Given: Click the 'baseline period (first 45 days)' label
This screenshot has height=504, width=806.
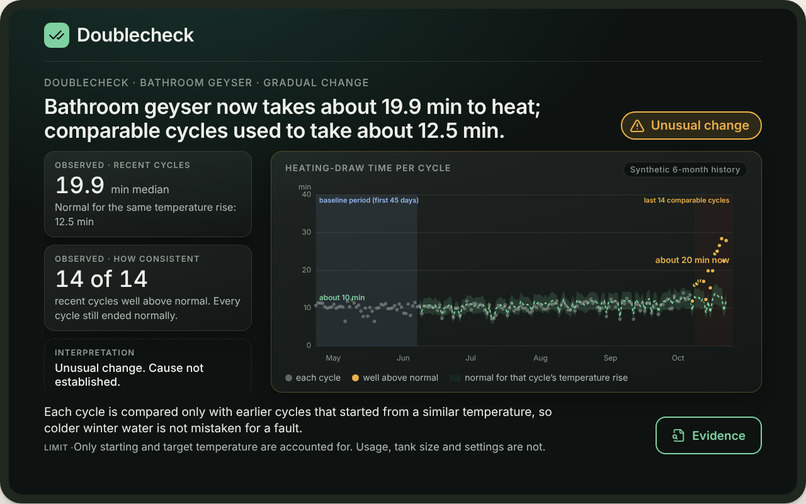Looking at the screenshot, I should coord(369,200).
